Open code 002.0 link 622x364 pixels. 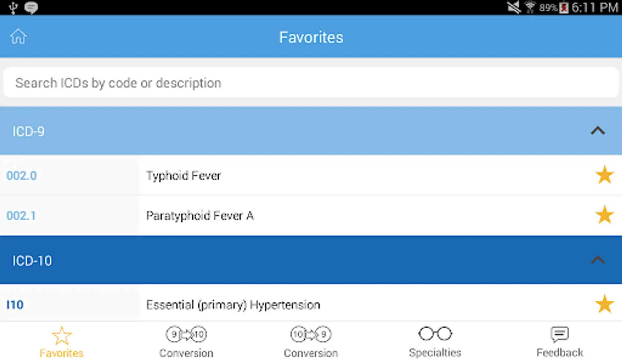(21, 176)
